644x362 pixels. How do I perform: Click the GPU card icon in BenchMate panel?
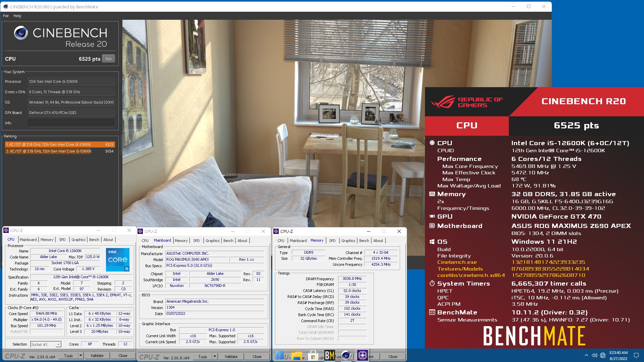pyautogui.click(x=432, y=216)
